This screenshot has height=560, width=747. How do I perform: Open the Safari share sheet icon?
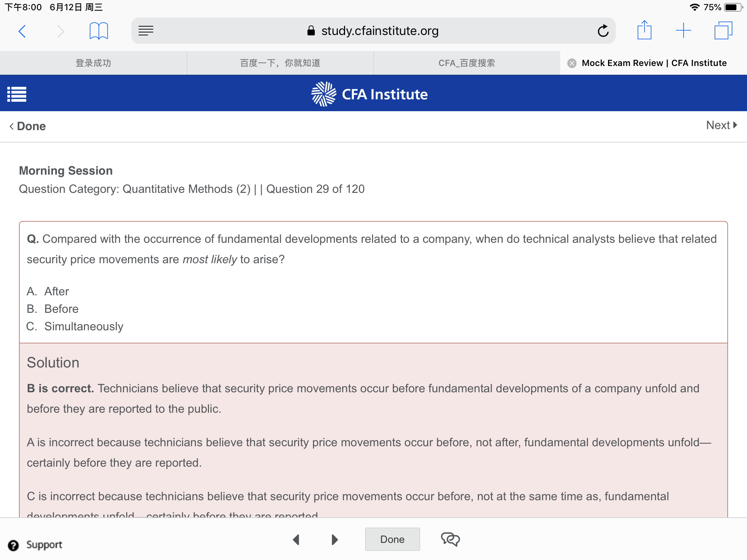[x=645, y=30]
